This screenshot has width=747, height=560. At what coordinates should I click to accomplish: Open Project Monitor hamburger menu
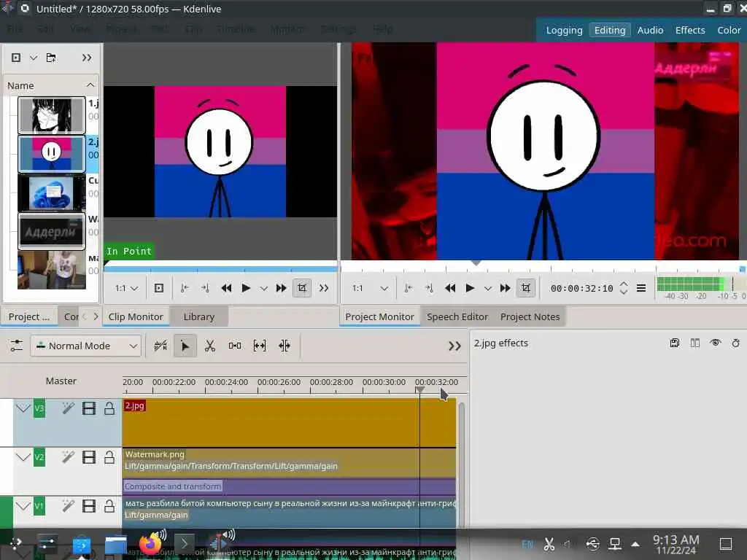coord(641,288)
